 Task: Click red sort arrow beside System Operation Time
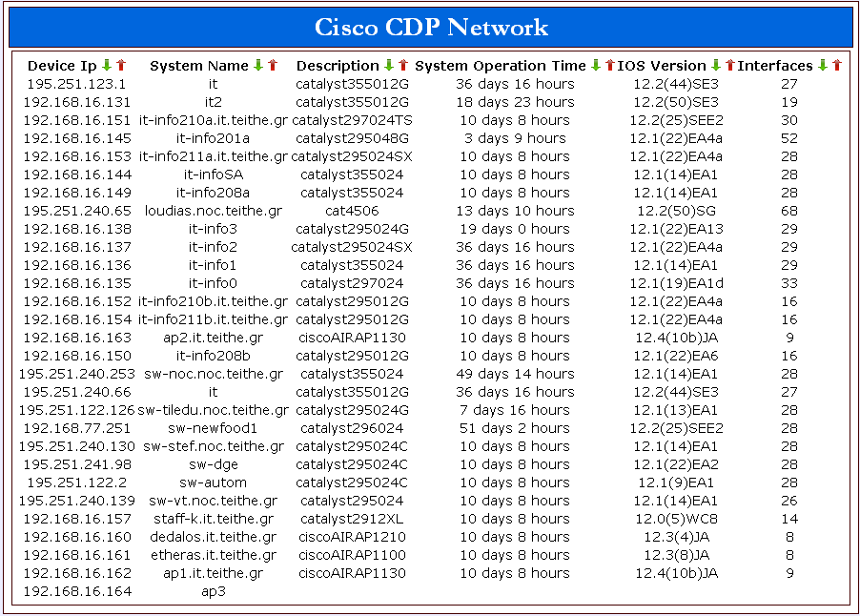pos(610,65)
